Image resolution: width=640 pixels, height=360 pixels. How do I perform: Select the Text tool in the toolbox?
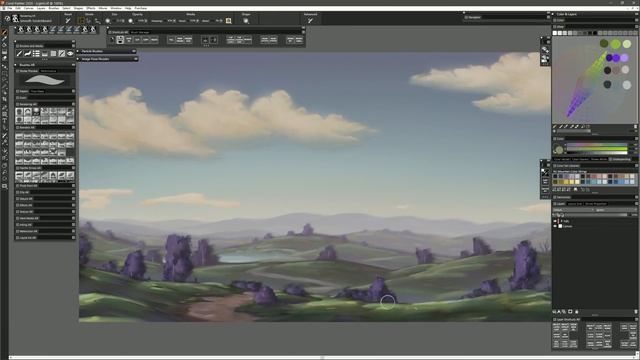point(4,121)
